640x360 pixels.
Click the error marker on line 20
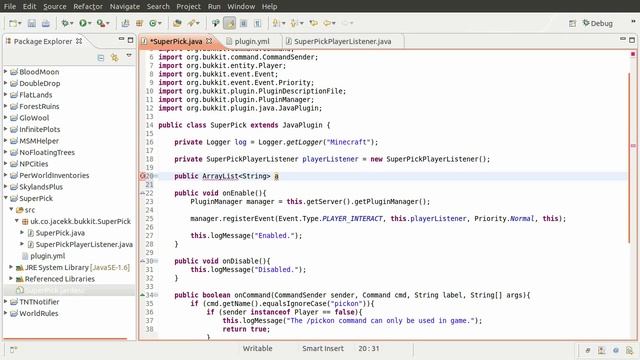(x=142, y=176)
